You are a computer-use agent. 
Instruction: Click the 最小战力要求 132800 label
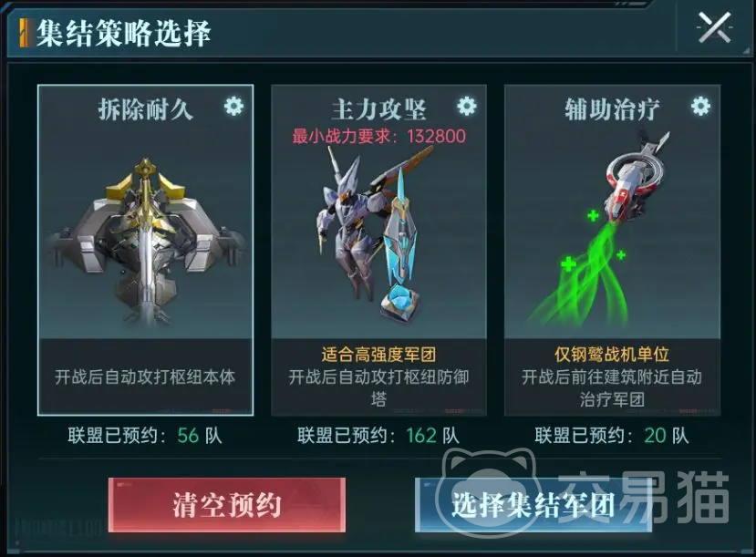[x=379, y=136]
